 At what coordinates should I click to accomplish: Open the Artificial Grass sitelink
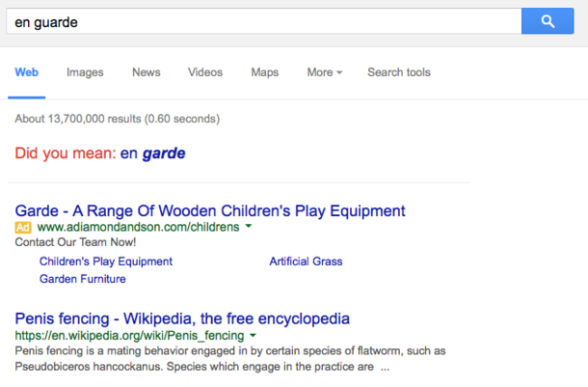[306, 262]
